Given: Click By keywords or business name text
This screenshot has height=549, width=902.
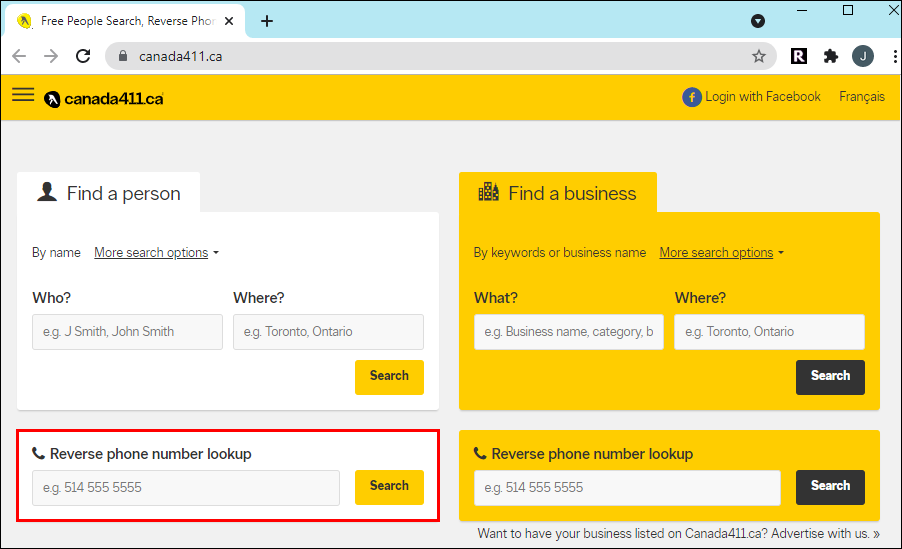Looking at the screenshot, I should (x=560, y=253).
